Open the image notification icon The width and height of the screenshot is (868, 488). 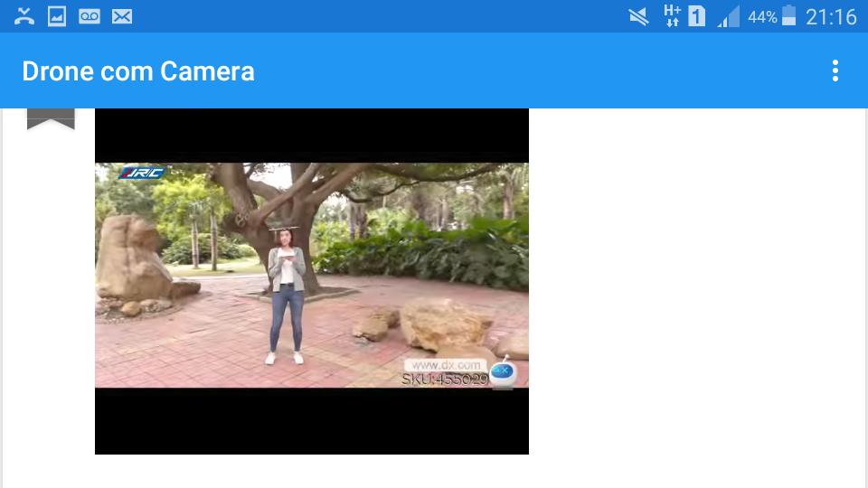(x=56, y=16)
